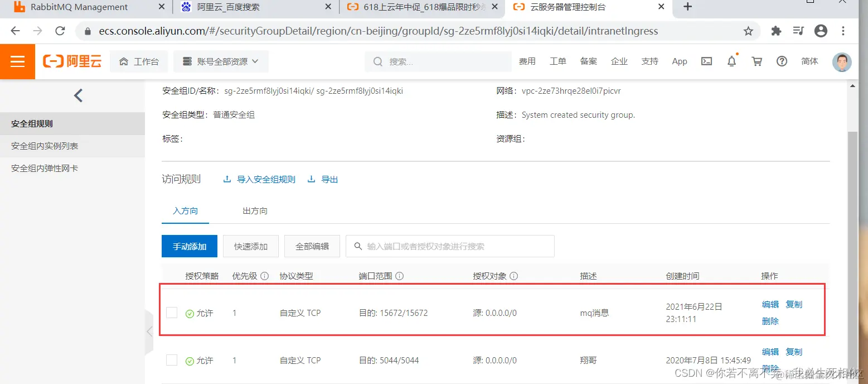Screen dimensions: 868x384
Task: Open help with the question mark icon
Action: click(x=782, y=61)
